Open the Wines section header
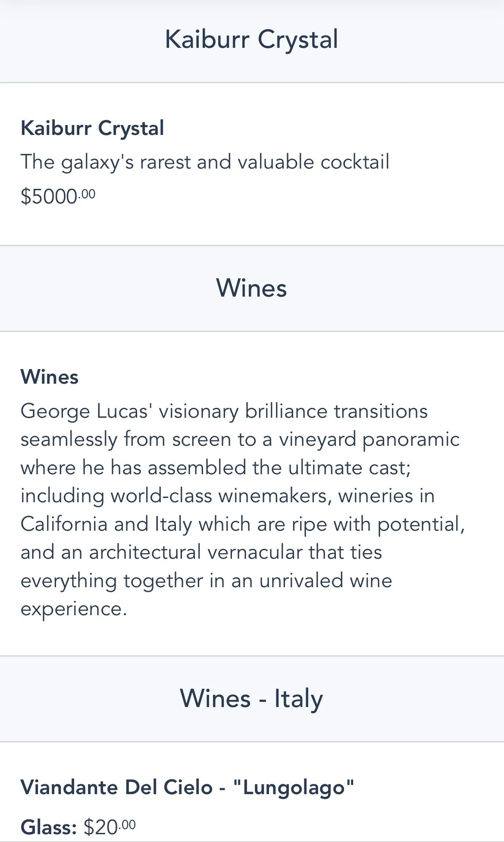Screen dimensions: 504x842 click(x=252, y=288)
